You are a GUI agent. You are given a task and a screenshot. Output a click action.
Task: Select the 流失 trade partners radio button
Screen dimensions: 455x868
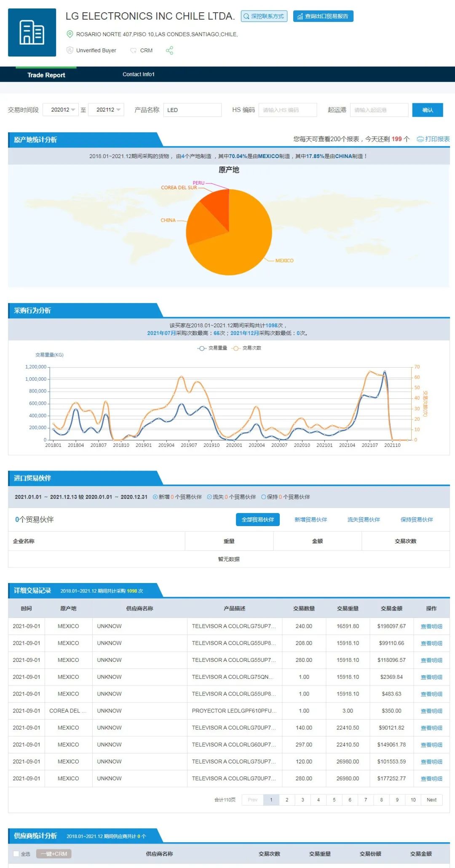point(209,497)
